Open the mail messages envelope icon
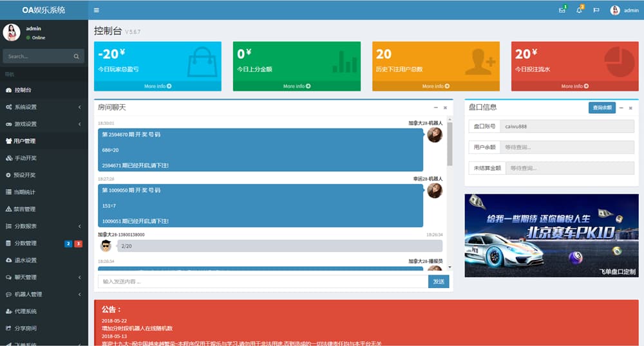The image size is (644, 346). (x=562, y=10)
